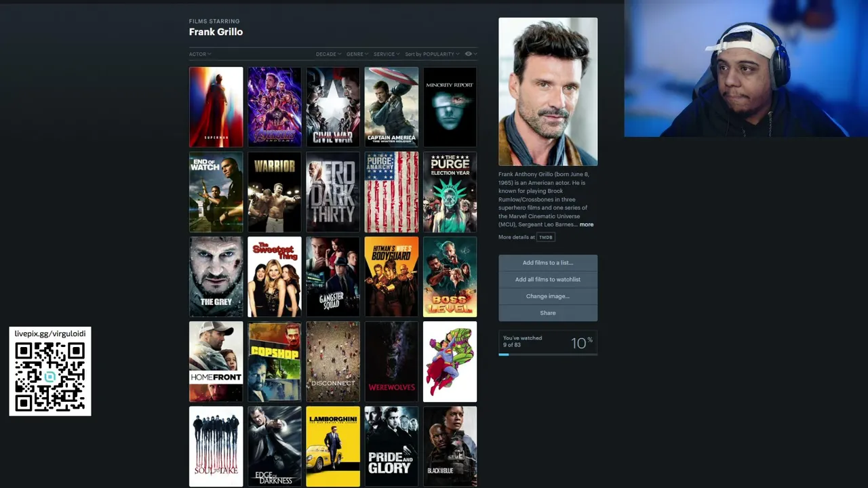Open the GENRE filter dropdown
Viewport: 868px width, 488px height.
pyautogui.click(x=357, y=54)
